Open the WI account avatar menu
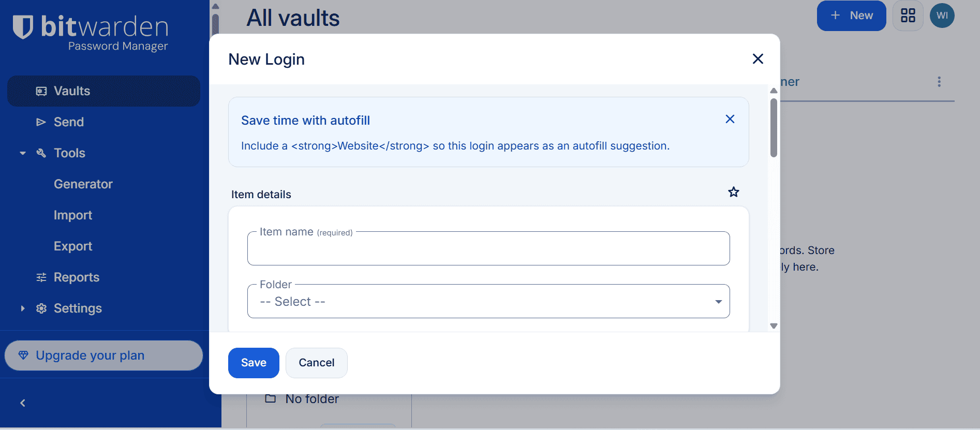This screenshot has width=980, height=430. coord(942,16)
